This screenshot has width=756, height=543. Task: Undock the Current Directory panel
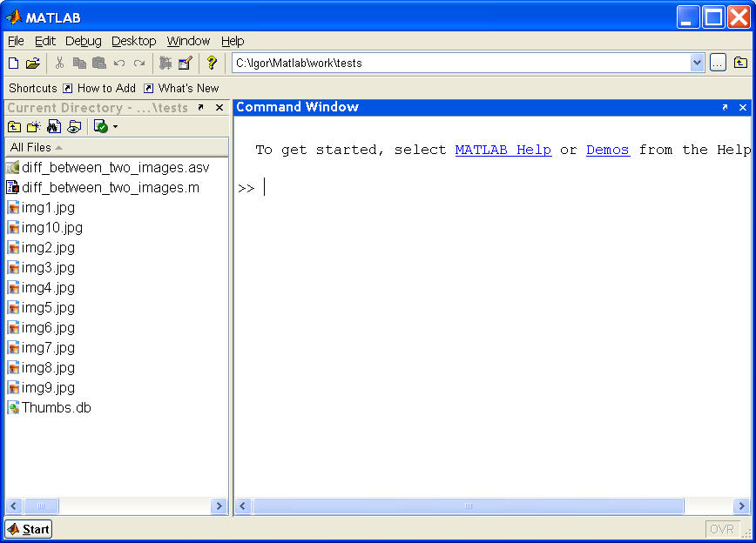point(201,107)
